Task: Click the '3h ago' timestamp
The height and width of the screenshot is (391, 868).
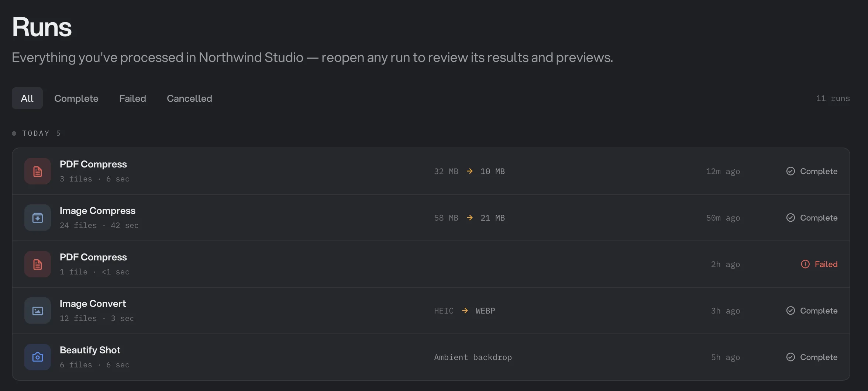Action: click(726, 311)
